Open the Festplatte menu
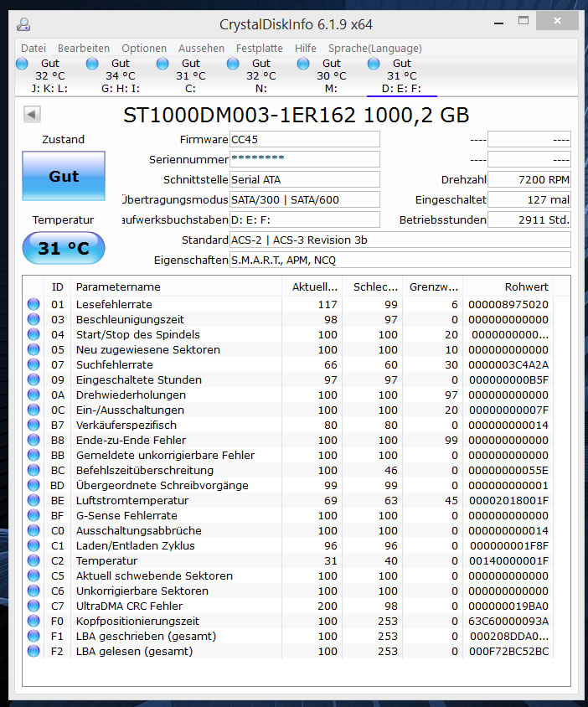This screenshot has height=707, width=588. 260,49
